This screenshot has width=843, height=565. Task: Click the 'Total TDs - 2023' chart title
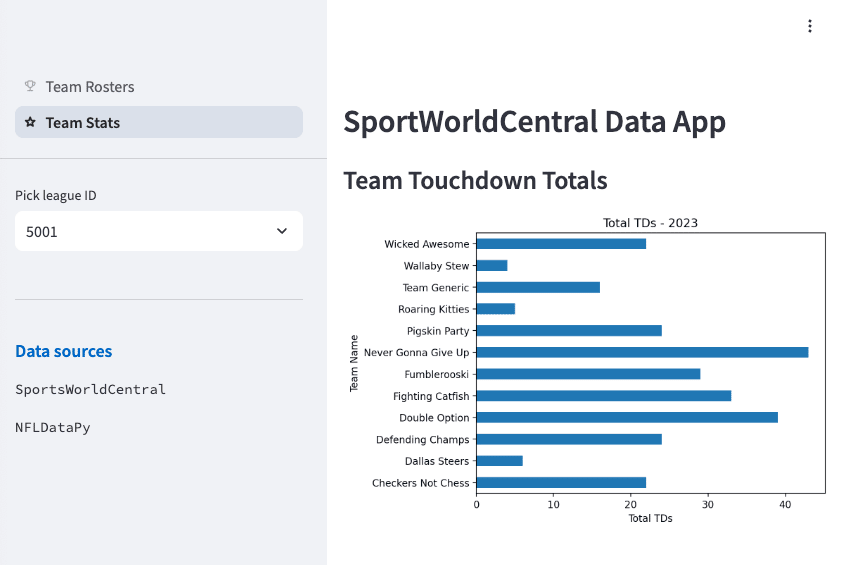[x=650, y=223]
